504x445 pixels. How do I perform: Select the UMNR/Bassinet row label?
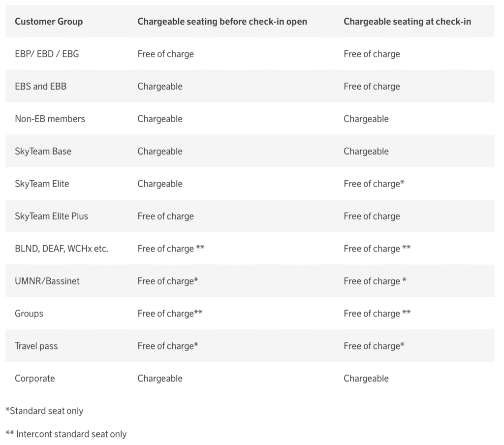coord(47,281)
